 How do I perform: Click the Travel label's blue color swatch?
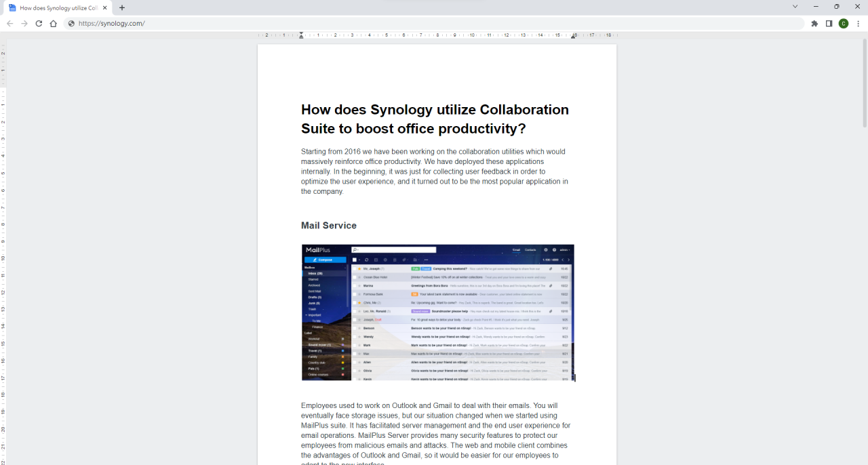342,350
